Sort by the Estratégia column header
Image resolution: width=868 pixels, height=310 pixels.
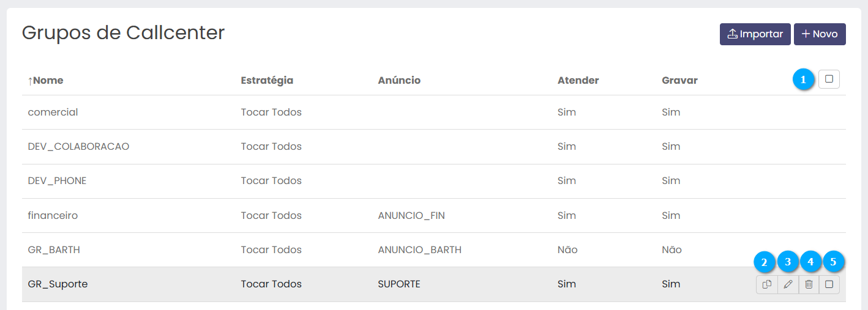[x=267, y=80]
